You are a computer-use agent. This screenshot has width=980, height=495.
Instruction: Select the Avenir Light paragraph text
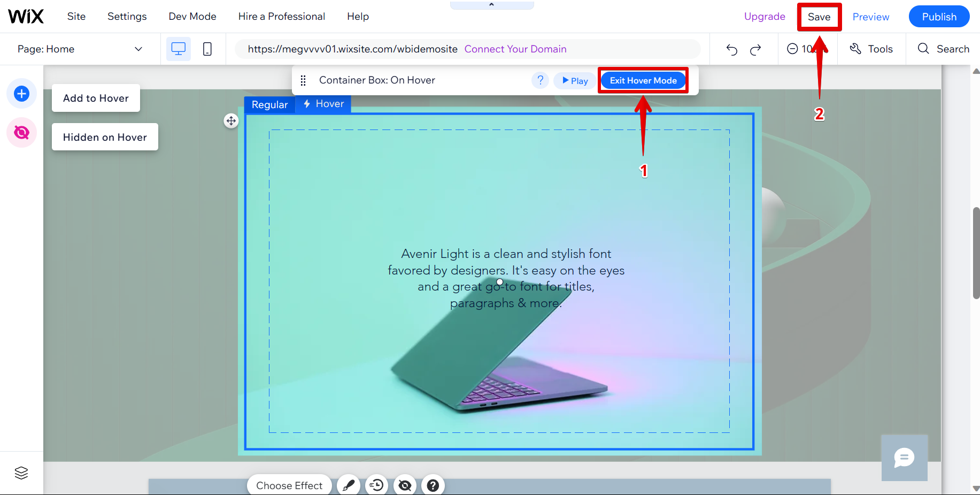[x=506, y=278]
